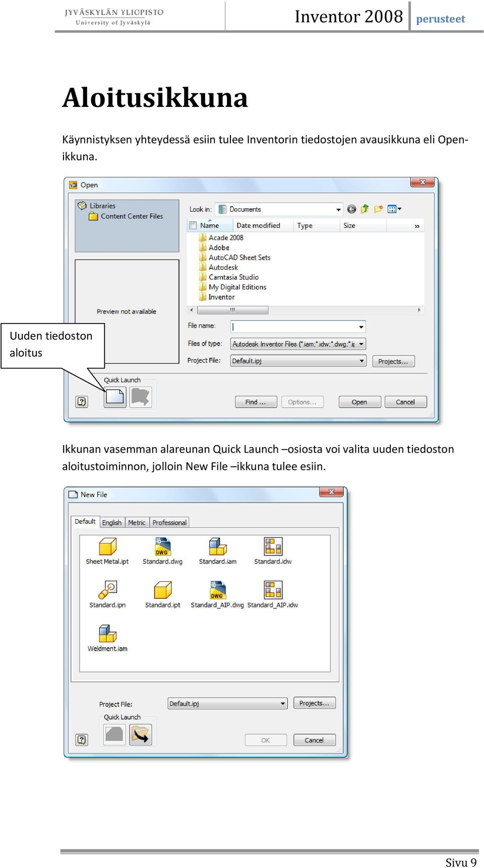Create a new folder via toolbar icon
Viewport: 484px width, 868px height.
[378, 209]
